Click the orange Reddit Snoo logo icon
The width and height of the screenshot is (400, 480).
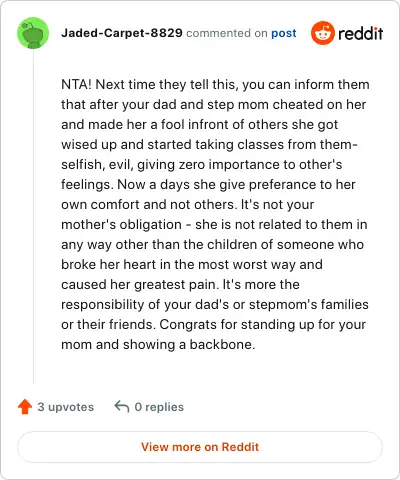(x=322, y=33)
